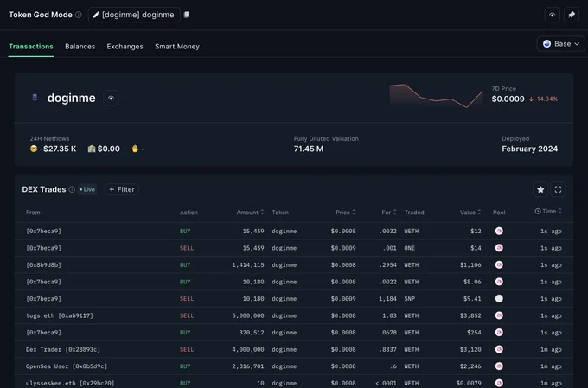Open the Smart Money tab
This screenshot has width=588, height=388.
[177, 47]
